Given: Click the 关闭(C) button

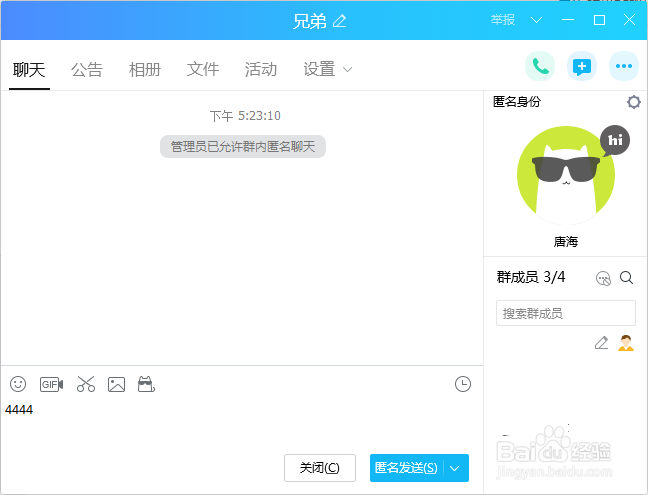Looking at the screenshot, I should coord(320,468).
